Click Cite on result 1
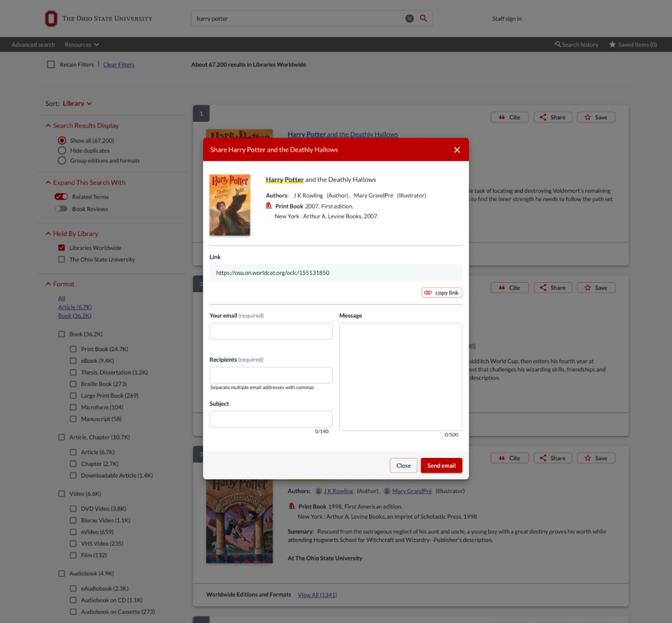This screenshot has width=672, height=623. [510, 118]
